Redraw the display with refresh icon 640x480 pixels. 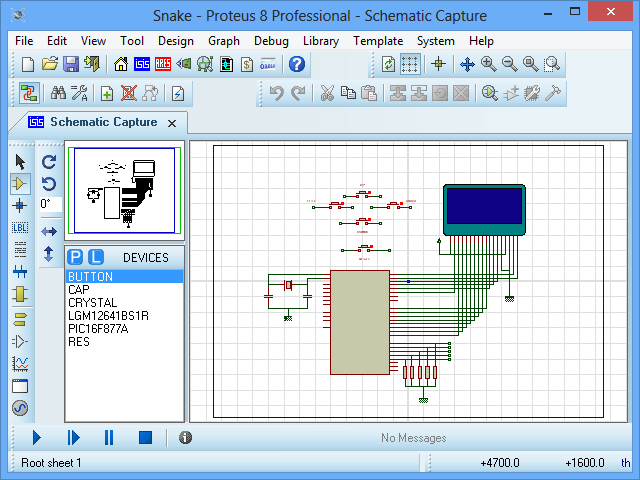pos(388,64)
